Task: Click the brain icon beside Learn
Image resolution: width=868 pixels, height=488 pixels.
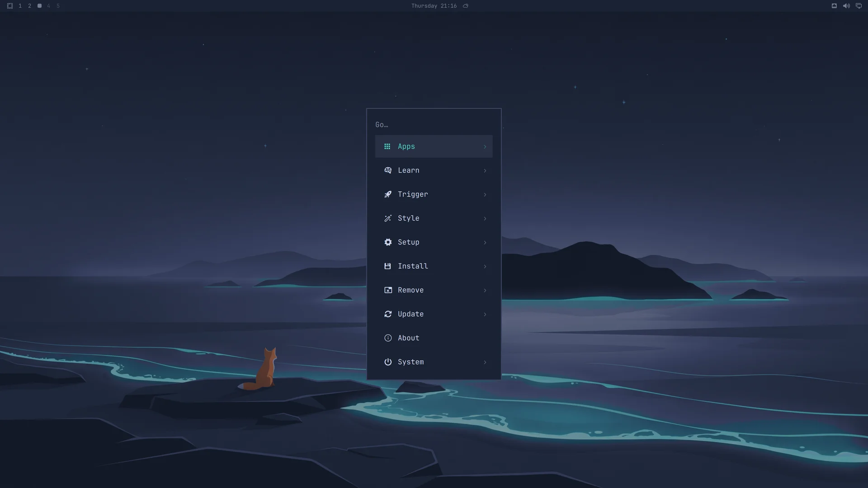Action: pos(388,170)
